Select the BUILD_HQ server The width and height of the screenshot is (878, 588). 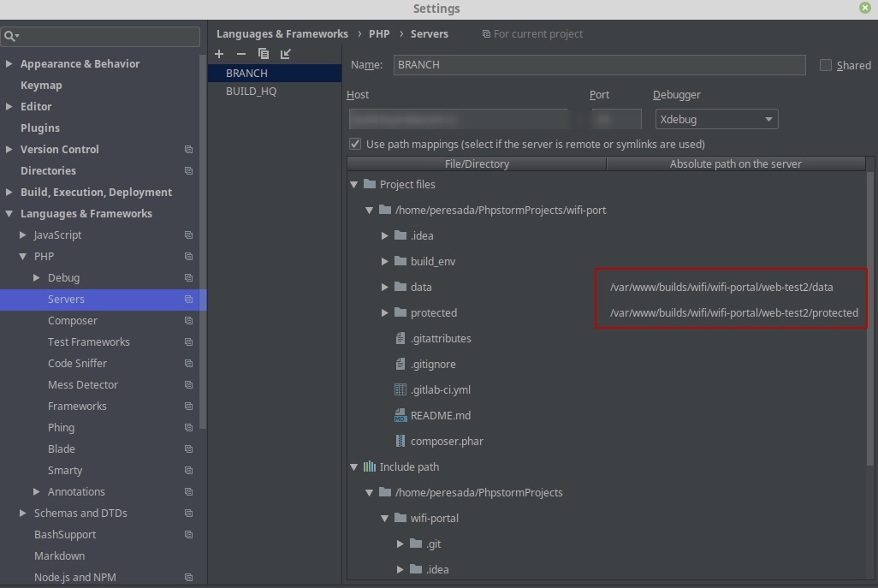pos(275,92)
